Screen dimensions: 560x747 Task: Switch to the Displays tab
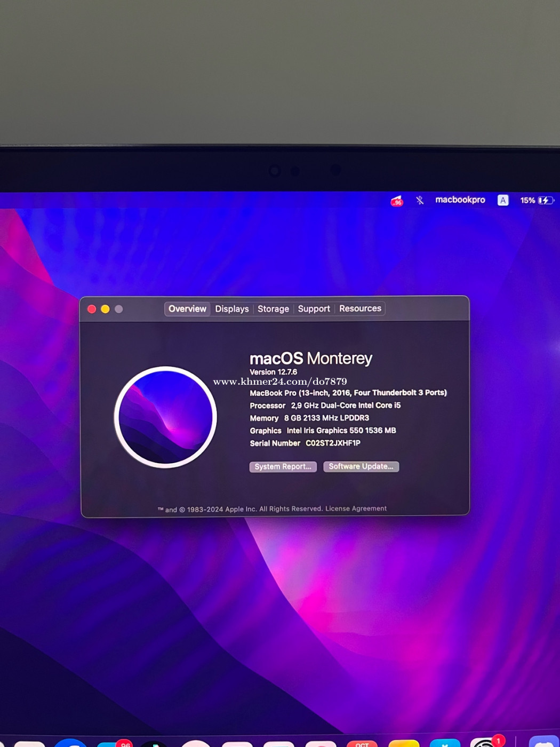tap(231, 309)
